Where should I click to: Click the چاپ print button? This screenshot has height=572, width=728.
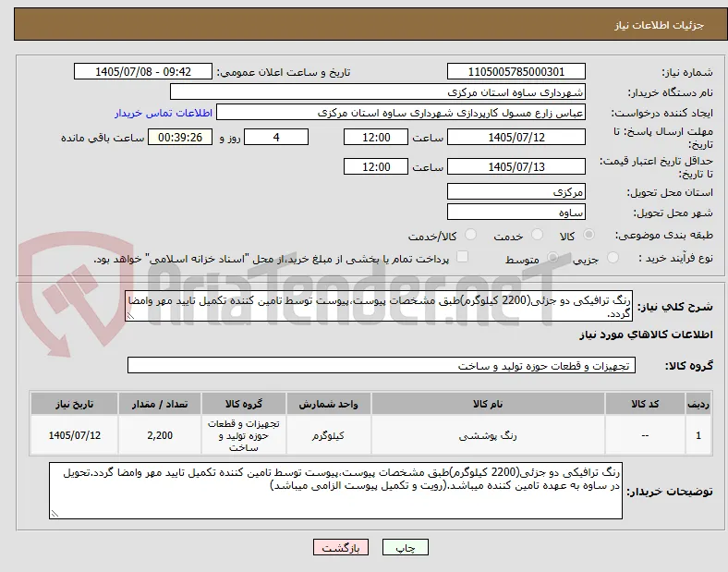(406, 548)
